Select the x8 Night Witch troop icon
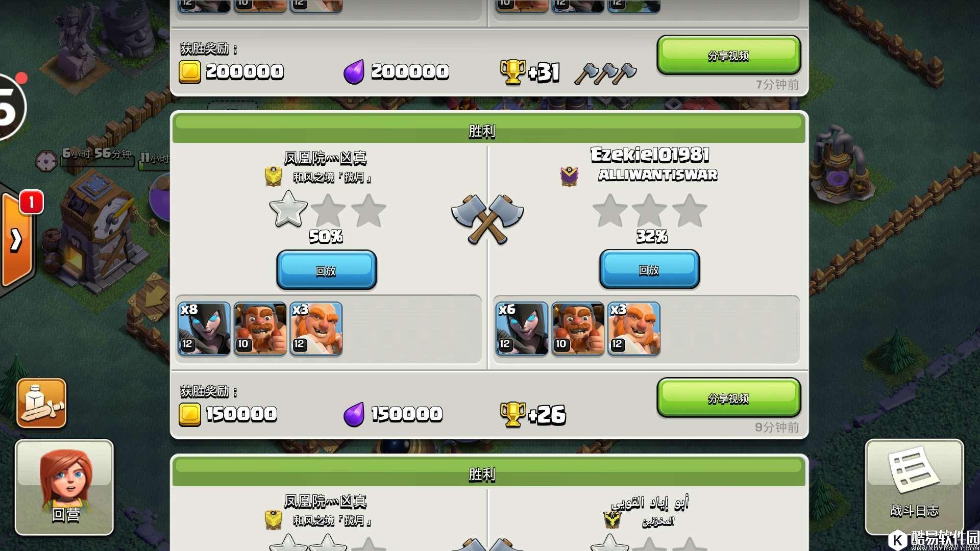This screenshot has height=551, width=980. 204,329
